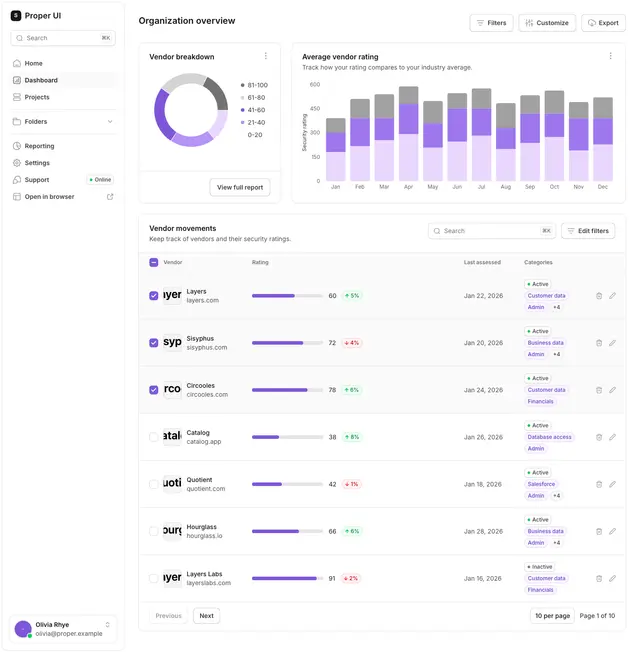Click the Export button
640x652 pixels.
603,23
